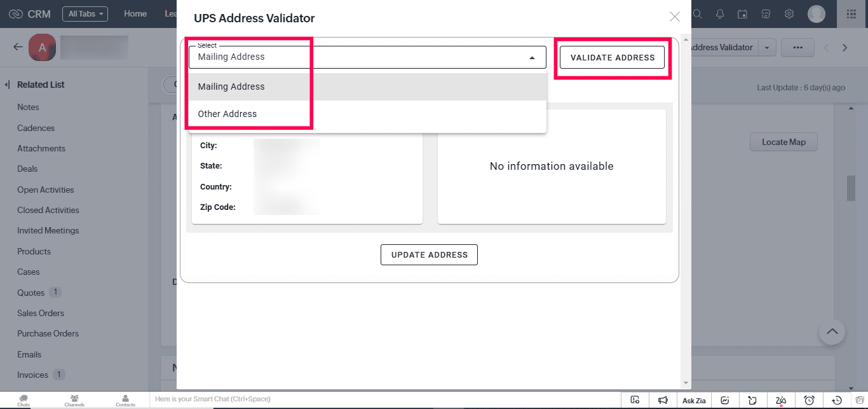Click the 'No information available' text

(x=552, y=166)
